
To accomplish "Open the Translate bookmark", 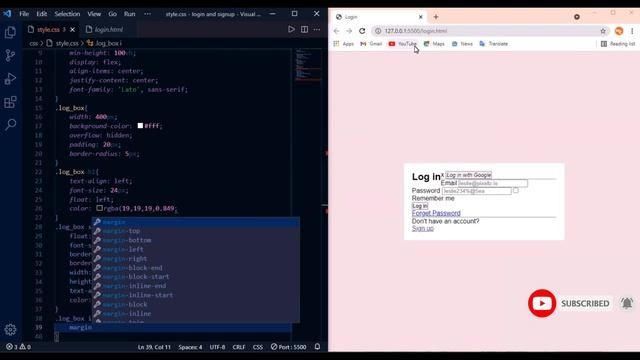I will (x=493, y=44).
